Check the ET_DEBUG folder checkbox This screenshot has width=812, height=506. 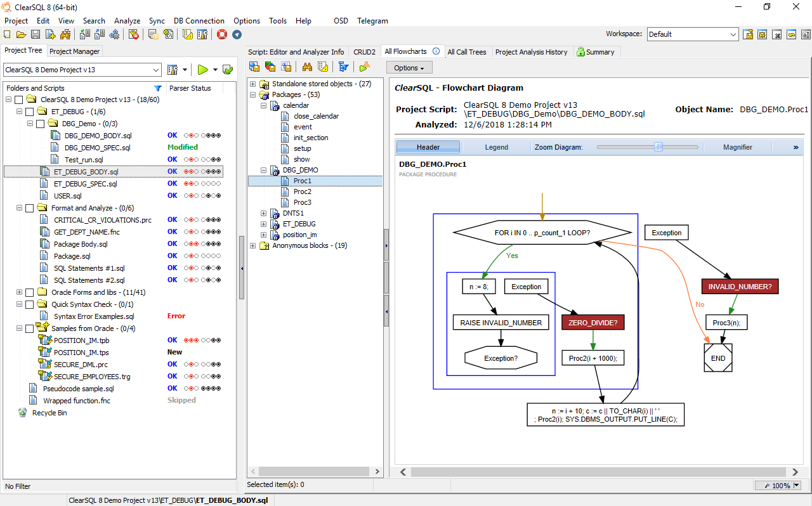pyautogui.click(x=29, y=112)
